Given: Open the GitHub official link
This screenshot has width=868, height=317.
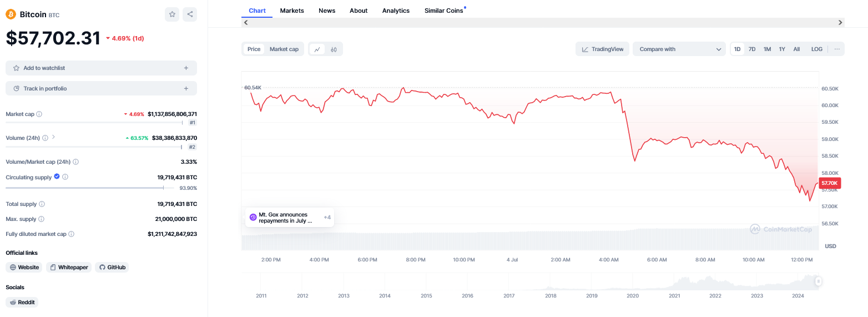Looking at the screenshot, I should [113, 268].
